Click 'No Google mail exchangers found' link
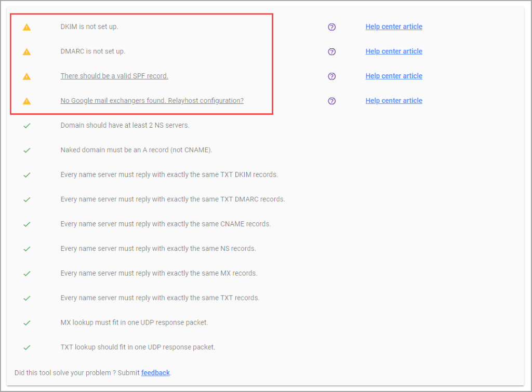 [152, 101]
